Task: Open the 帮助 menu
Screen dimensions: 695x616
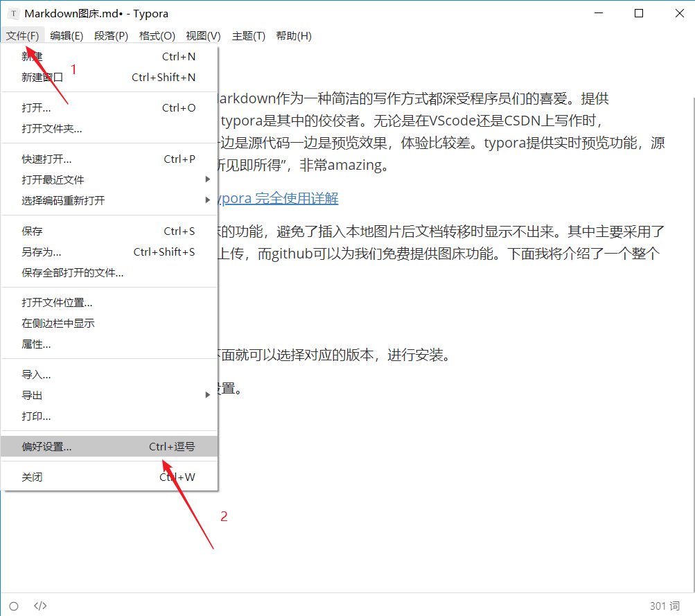Action: point(294,35)
